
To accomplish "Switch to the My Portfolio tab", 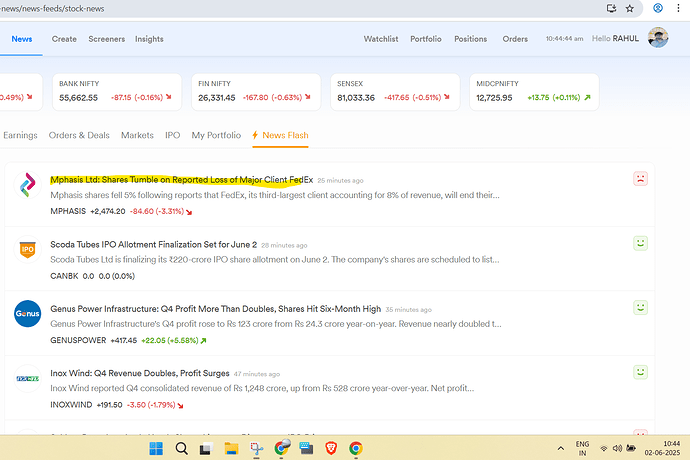I will point(216,135).
